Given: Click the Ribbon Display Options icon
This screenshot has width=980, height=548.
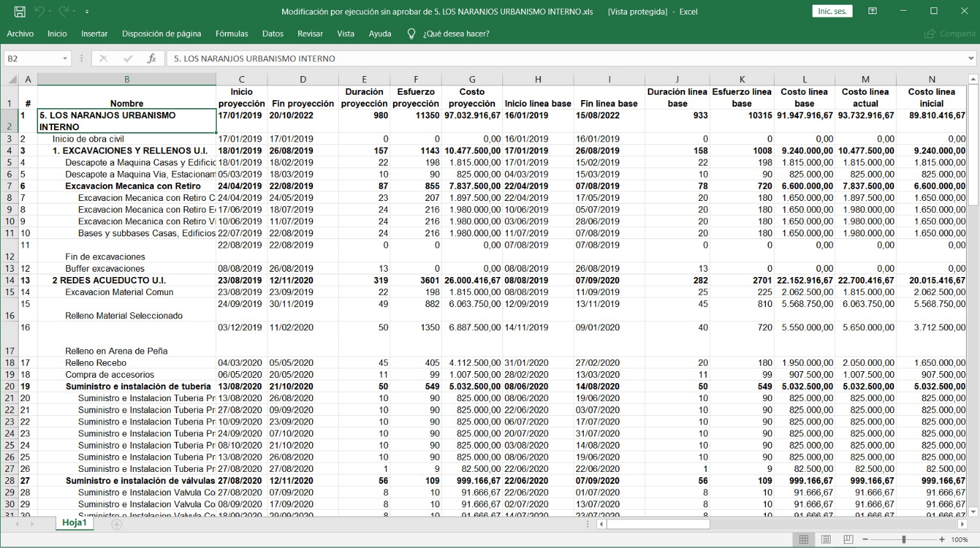Looking at the screenshot, I should click(873, 11).
